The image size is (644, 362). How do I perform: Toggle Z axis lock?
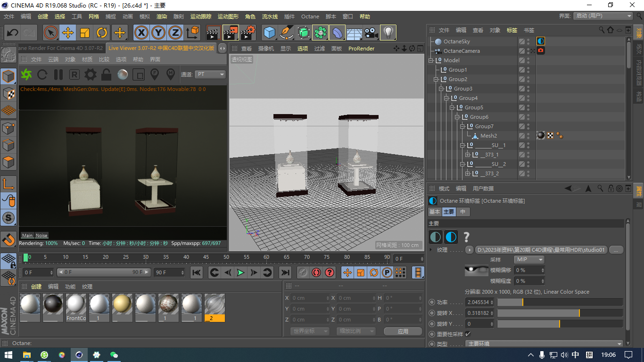click(175, 33)
